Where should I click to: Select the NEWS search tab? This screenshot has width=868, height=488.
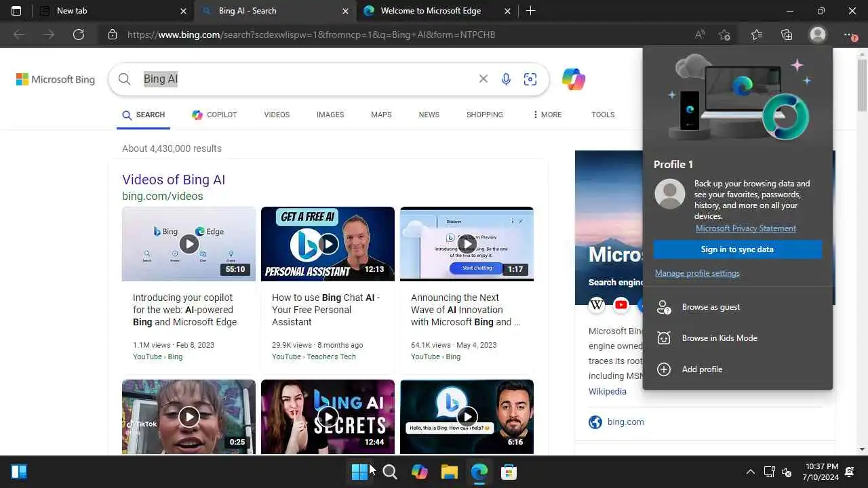[429, 115]
